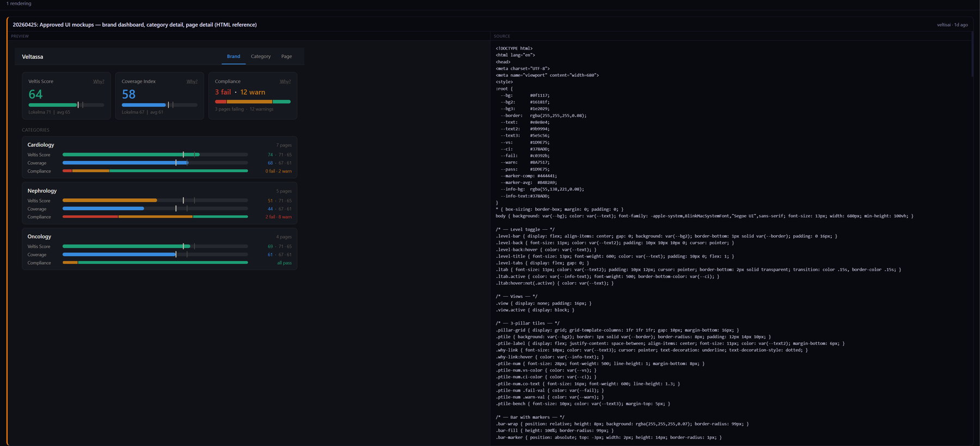The image size is (980, 446).
Task: Click the Nephrology Coverage bar
Action: click(155, 209)
